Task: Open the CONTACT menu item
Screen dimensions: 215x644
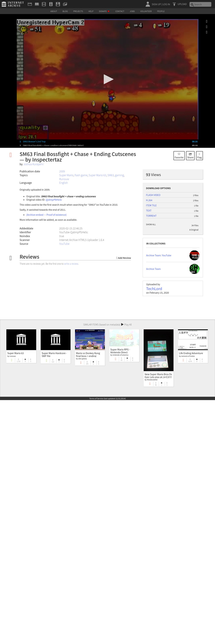Action: [x=120, y=11]
